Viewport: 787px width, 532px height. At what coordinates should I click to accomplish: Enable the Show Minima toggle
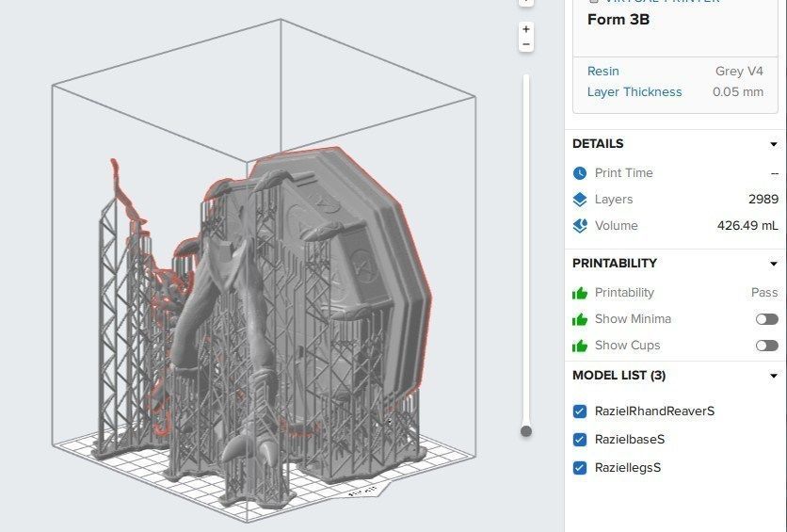coord(767,319)
